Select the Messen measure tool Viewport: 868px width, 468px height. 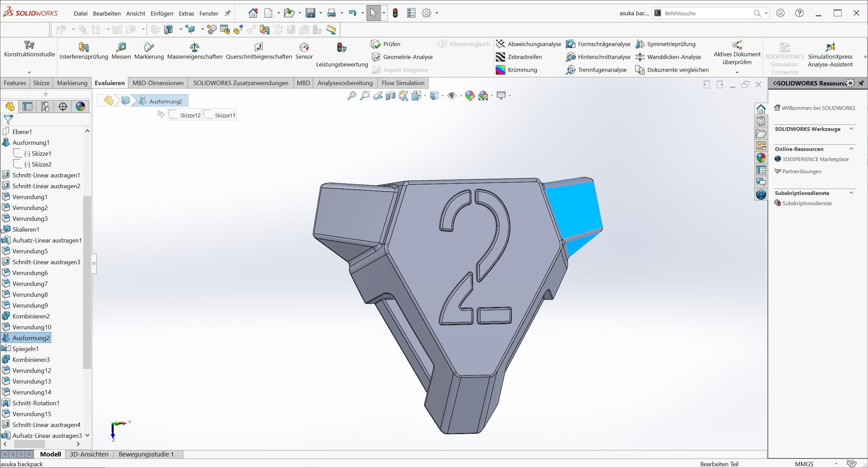[x=121, y=51]
